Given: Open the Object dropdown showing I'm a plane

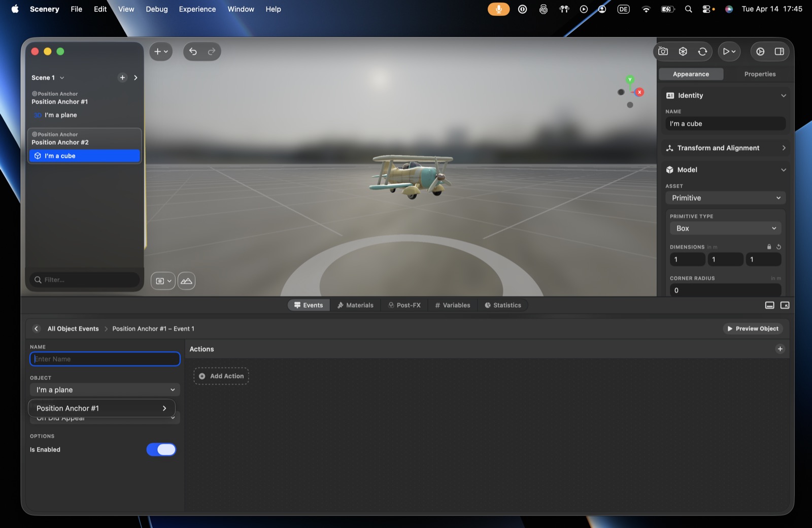Looking at the screenshot, I should click(105, 390).
